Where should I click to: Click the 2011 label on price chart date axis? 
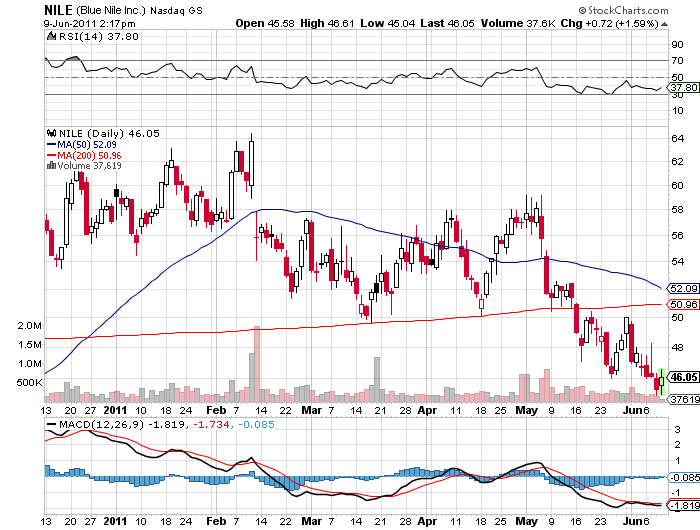click(x=115, y=410)
